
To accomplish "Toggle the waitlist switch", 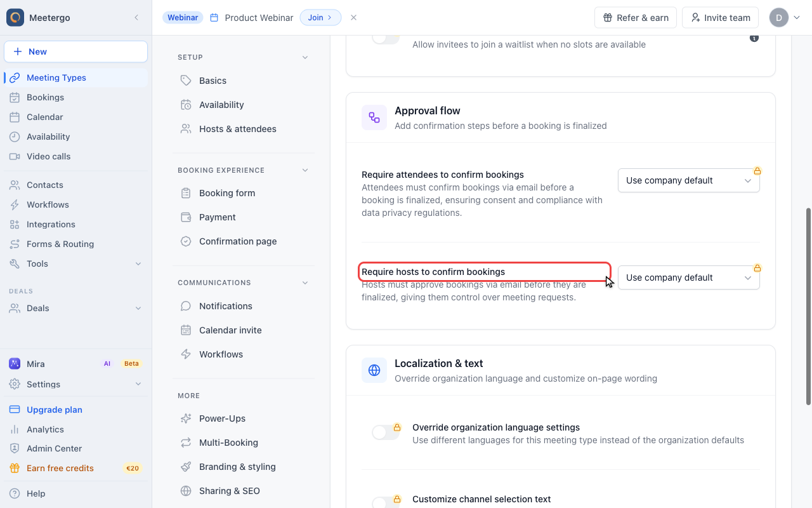I will [386, 38].
